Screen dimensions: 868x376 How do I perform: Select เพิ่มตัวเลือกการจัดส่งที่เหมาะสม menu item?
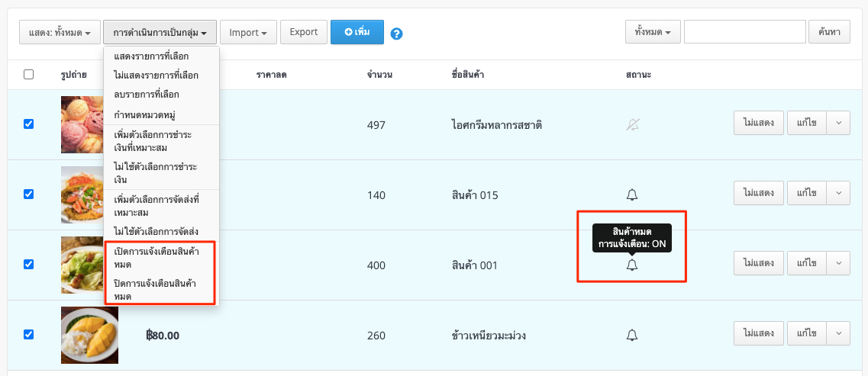tap(162, 206)
